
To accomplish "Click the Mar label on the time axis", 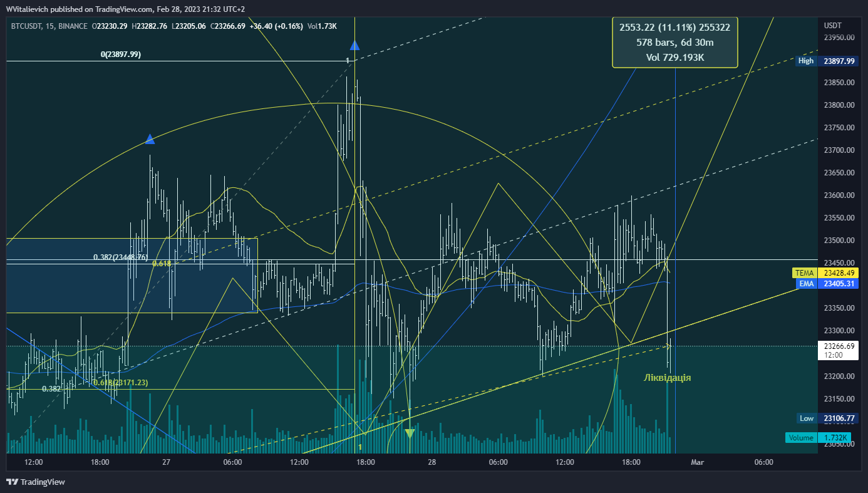I will pos(697,462).
